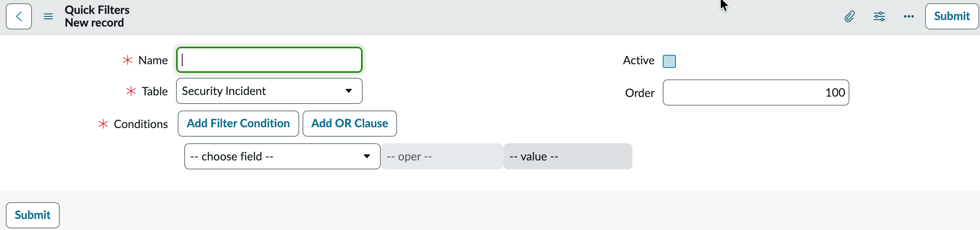Open the Table dropdown showing Security Incident

coord(269,91)
